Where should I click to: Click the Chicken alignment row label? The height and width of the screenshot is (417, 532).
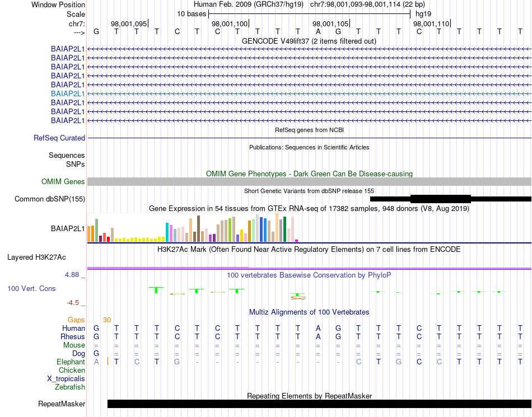pyautogui.click(x=72, y=370)
